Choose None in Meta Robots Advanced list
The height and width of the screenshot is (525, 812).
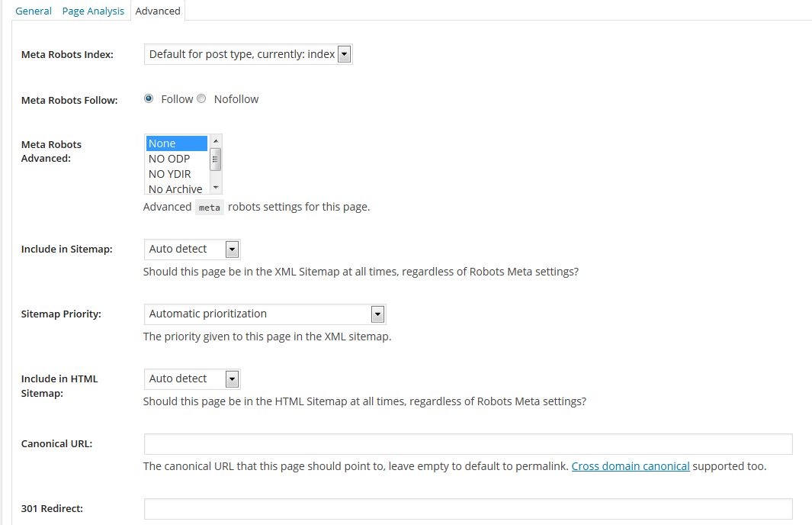click(x=177, y=143)
